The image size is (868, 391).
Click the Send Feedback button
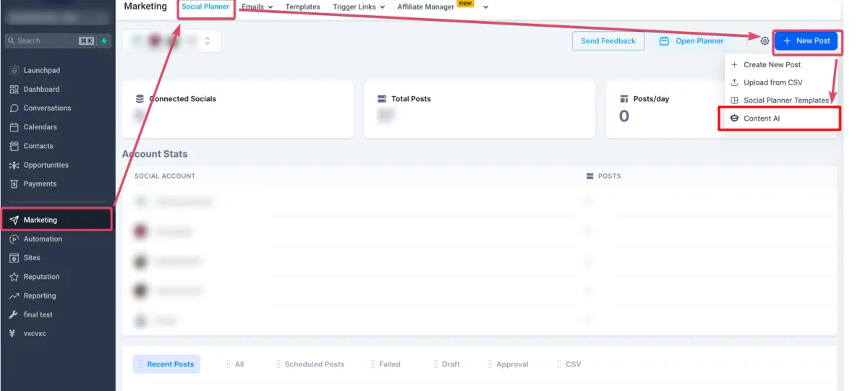point(608,41)
